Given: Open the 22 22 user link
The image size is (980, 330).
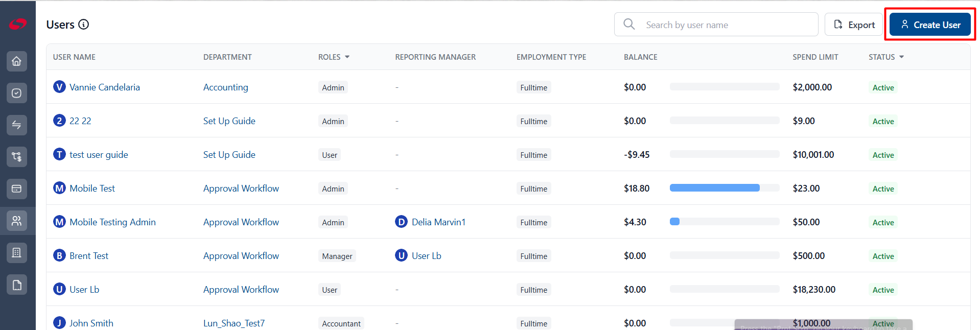Looking at the screenshot, I should [x=80, y=121].
